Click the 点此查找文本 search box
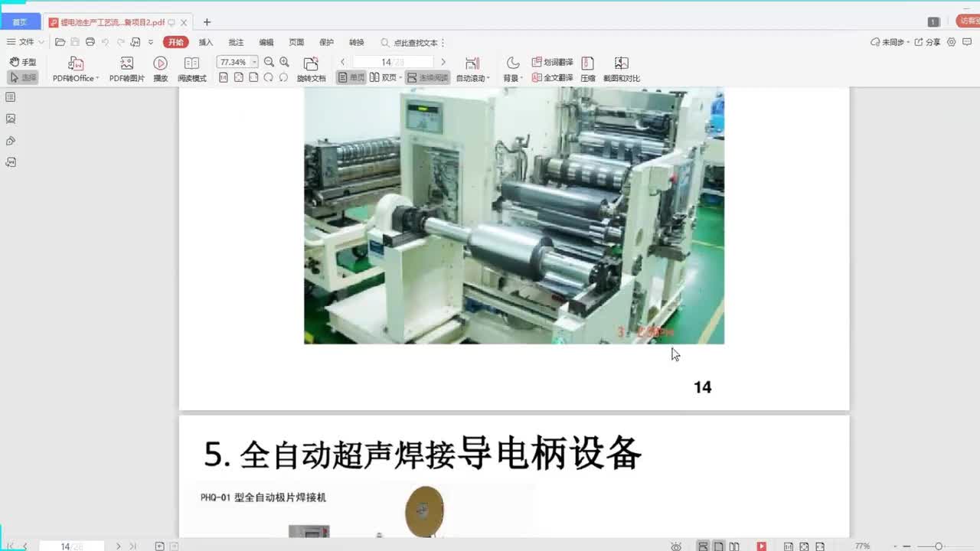The image size is (980, 551). click(412, 43)
